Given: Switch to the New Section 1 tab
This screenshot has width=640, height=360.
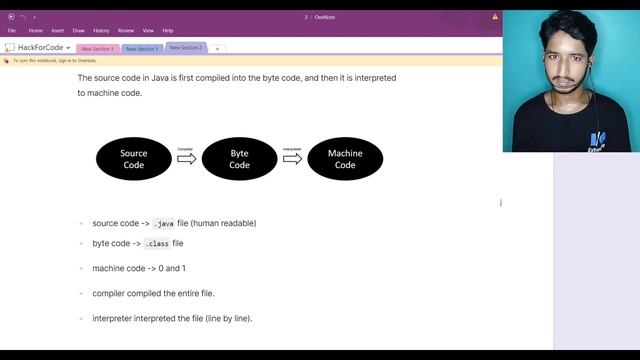Looking at the screenshot, I should 142,49.
